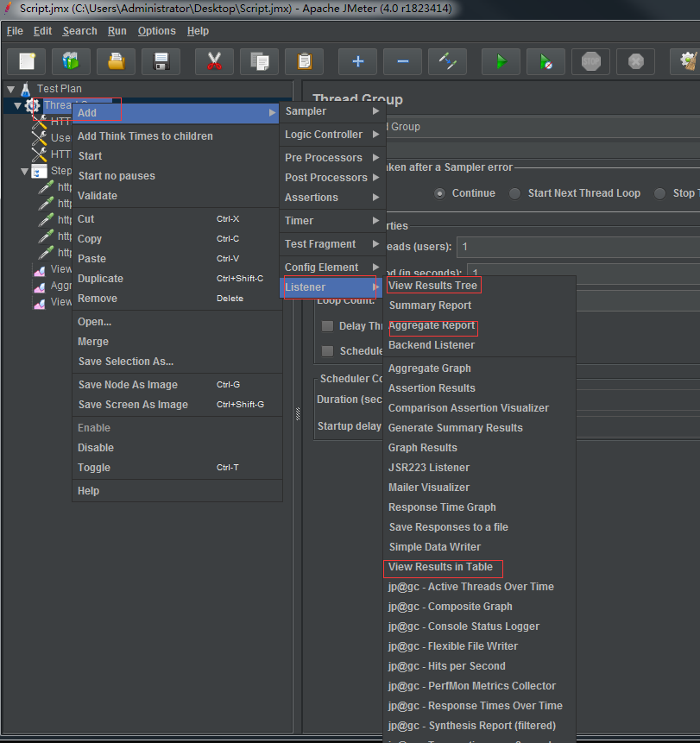Screen dimensions: 700x743
Task: Expand the Assertions submenu
Action: (x=332, y=198)
